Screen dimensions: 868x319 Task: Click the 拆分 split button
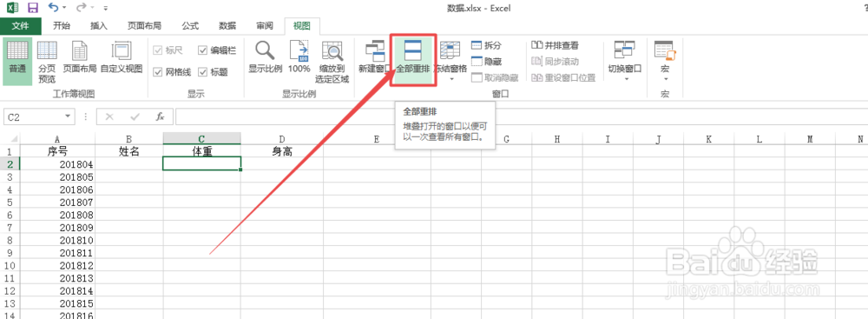[486, 45]
